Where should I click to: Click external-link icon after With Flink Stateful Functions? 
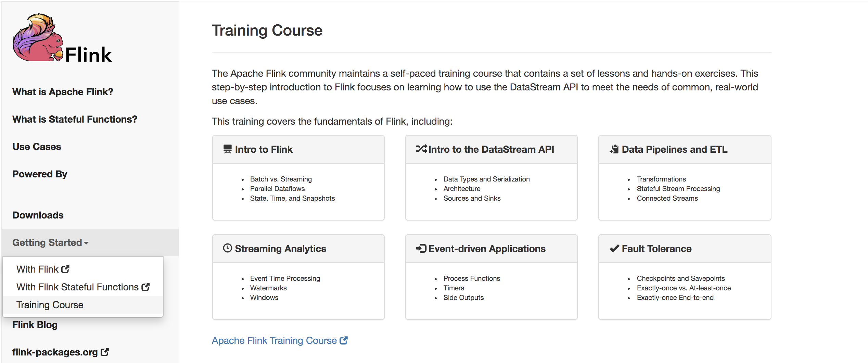coord(145,287)
